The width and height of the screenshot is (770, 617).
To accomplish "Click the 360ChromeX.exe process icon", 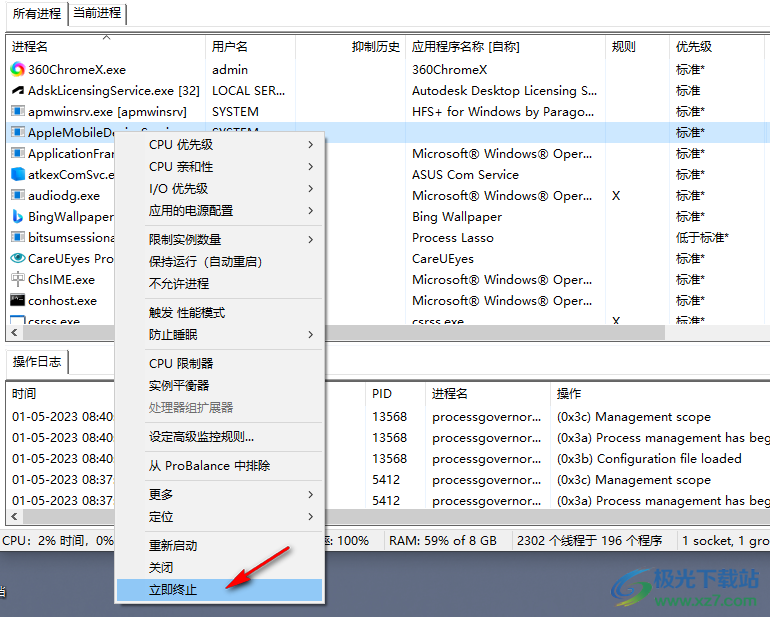I will pyautogui.click(x=18, y=70).
